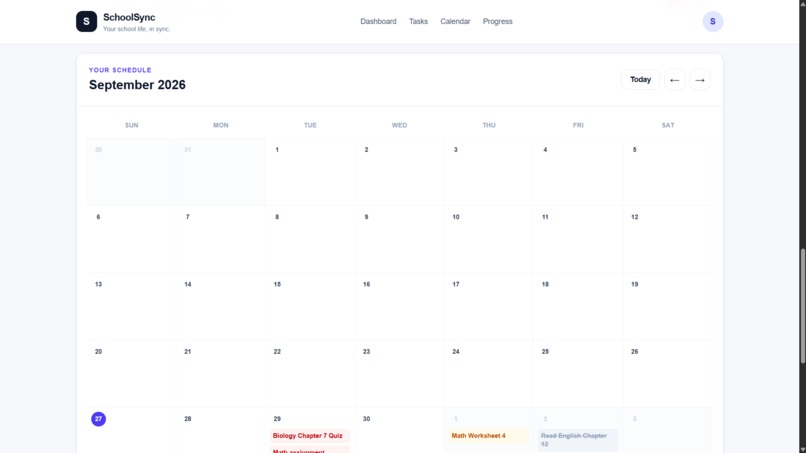Viewport: 806px width, 453px height.
Task: Select September 28 cell
Action: click(221, 430)
